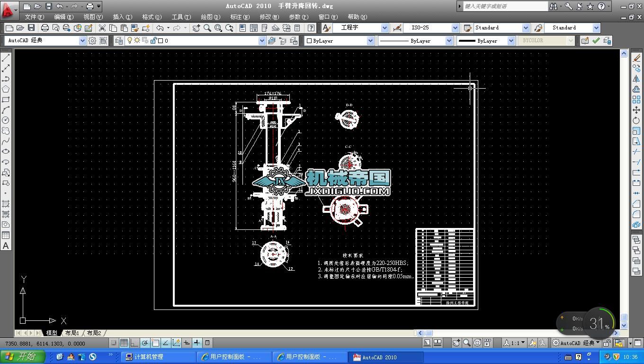Click Plot icon in Standard toolbar

pos(45,28)
